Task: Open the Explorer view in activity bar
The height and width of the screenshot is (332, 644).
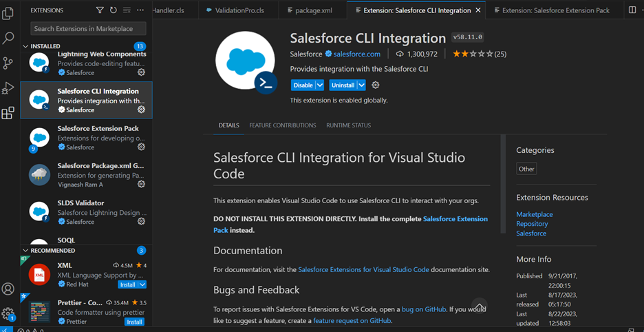Action: (8, 13)
